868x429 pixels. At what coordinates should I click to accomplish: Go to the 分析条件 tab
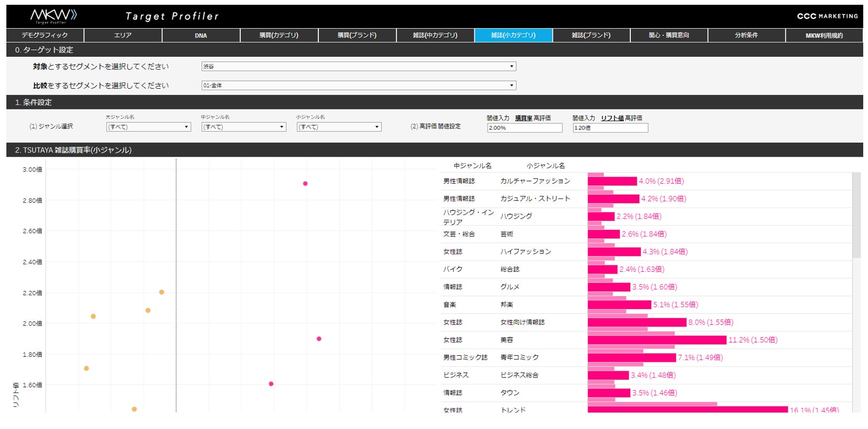click(x=747, y=35)
